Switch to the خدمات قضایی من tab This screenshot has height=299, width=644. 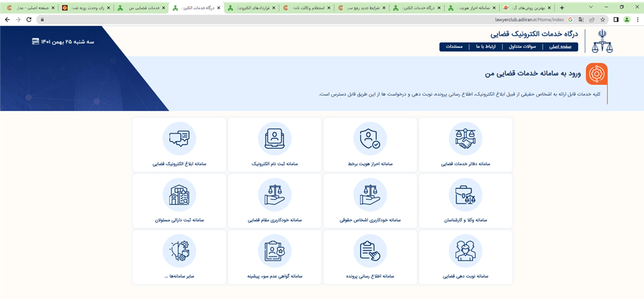142,8
